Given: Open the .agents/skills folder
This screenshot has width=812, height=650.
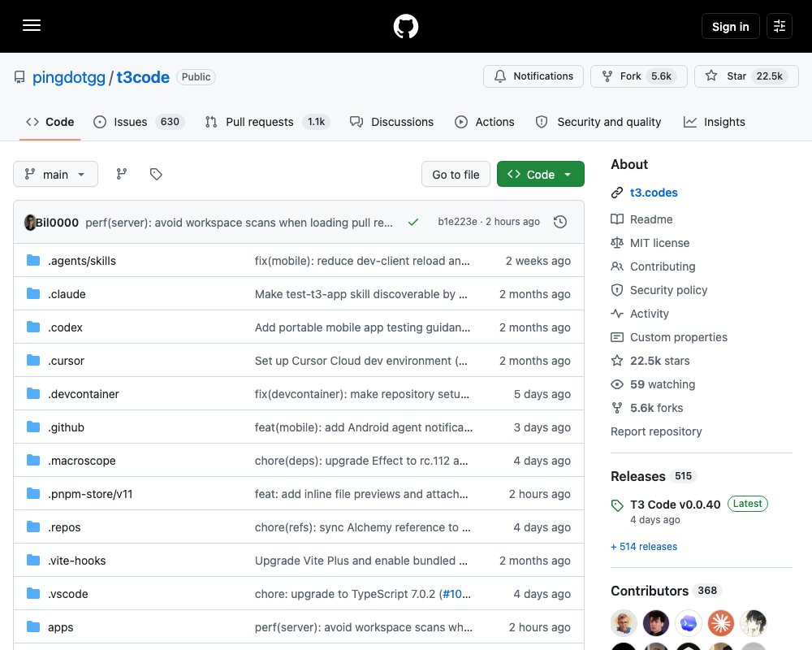Looking at the screenshot, I should coord(82,261).
